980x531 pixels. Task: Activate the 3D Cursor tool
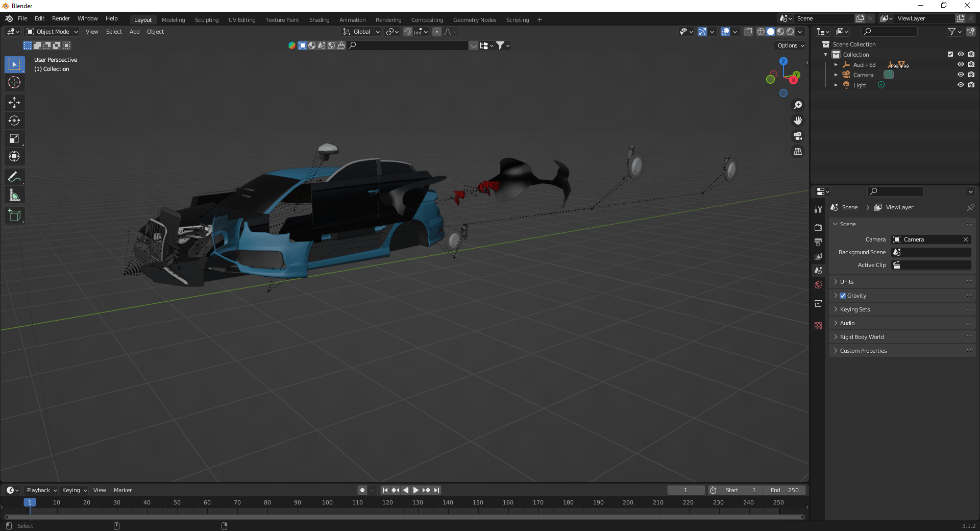click(x=14, y=82)
